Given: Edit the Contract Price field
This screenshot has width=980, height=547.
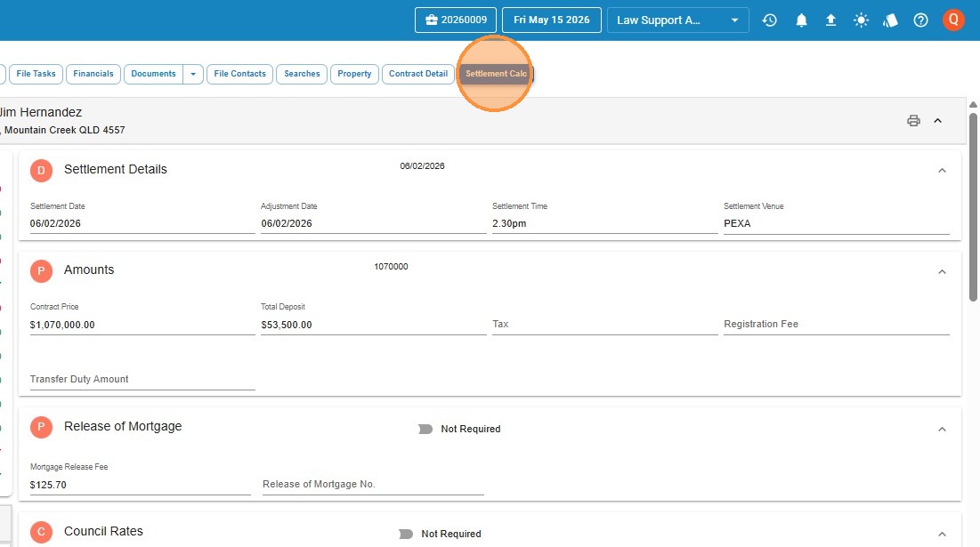Looking at the screenshot, I should (x=142, y=325).
